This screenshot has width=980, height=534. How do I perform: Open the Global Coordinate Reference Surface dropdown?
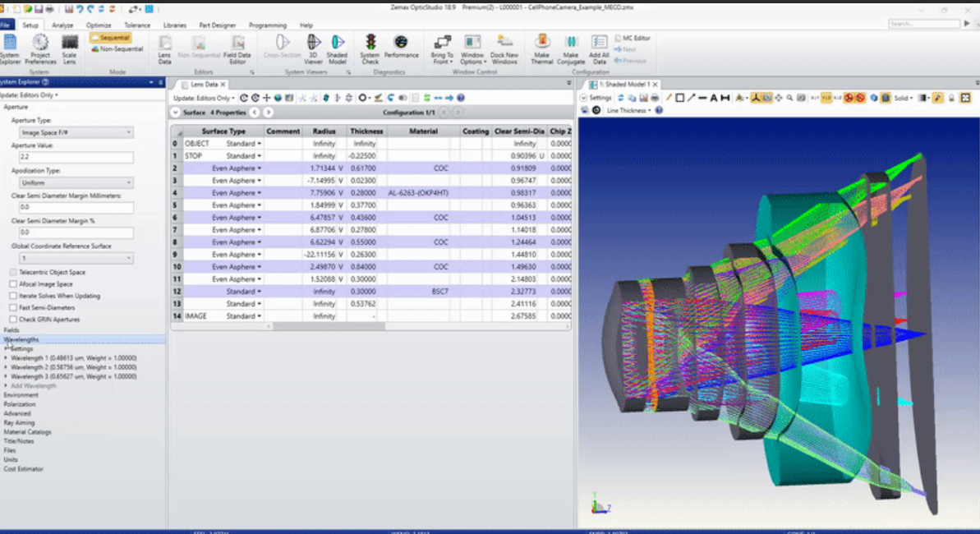[76, 258]
